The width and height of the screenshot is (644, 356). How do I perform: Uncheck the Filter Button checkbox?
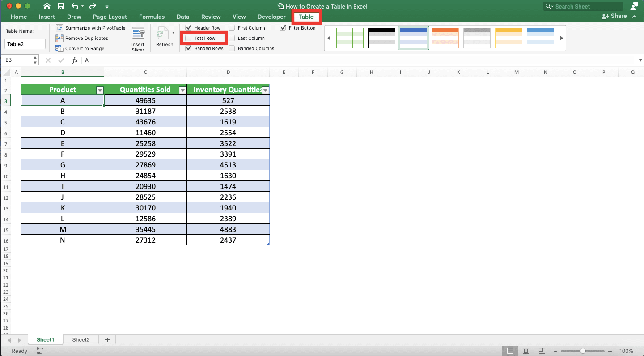[283, 28]
